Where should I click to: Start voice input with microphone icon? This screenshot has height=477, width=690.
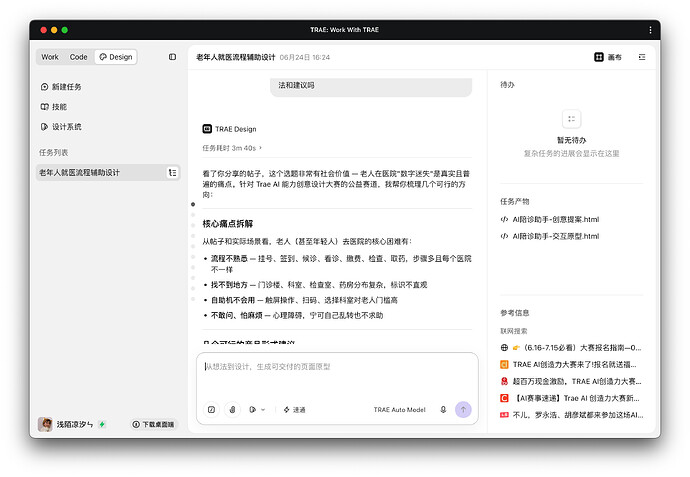click(x=443, y=409)
